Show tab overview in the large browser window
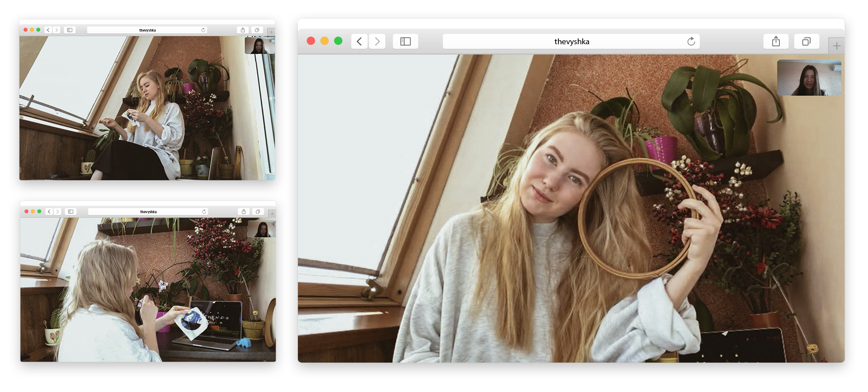This screenshot has width=868, height=392. 806,42
